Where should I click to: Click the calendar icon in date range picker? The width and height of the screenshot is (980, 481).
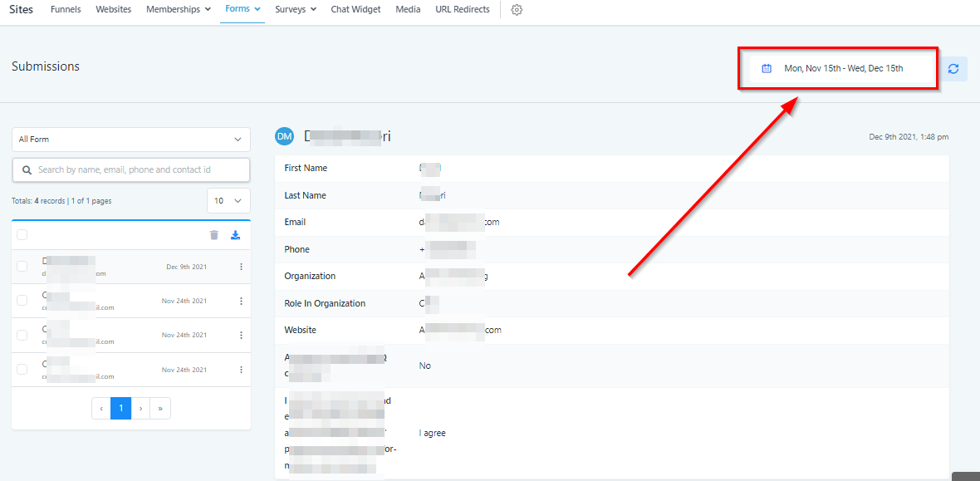tap(767, 68)
